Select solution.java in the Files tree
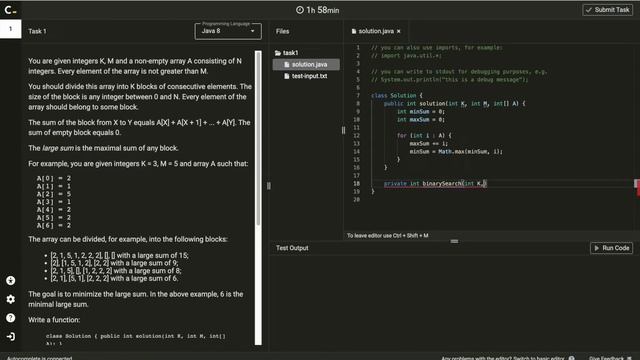Screen dimensions: 640x360 [306, 64]
